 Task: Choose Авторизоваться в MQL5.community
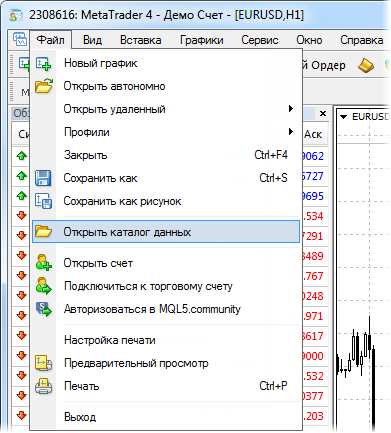point(166,309)
